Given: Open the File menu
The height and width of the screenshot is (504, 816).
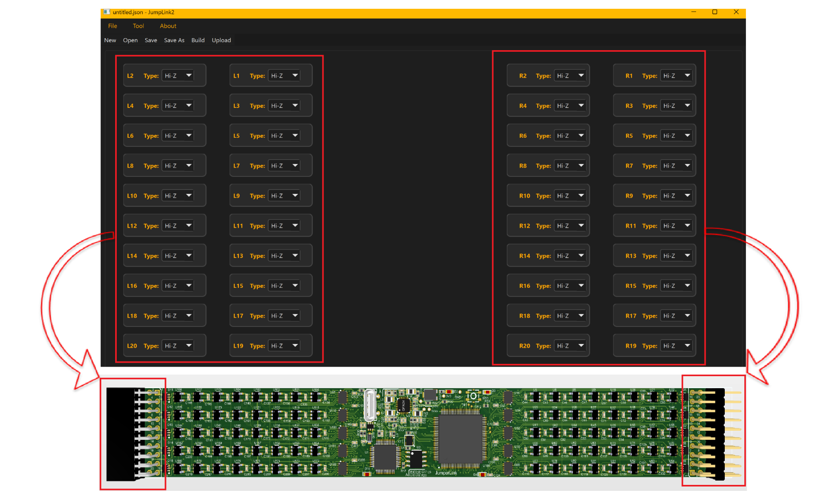Looking at the screenshot, I should click(113, 26).
